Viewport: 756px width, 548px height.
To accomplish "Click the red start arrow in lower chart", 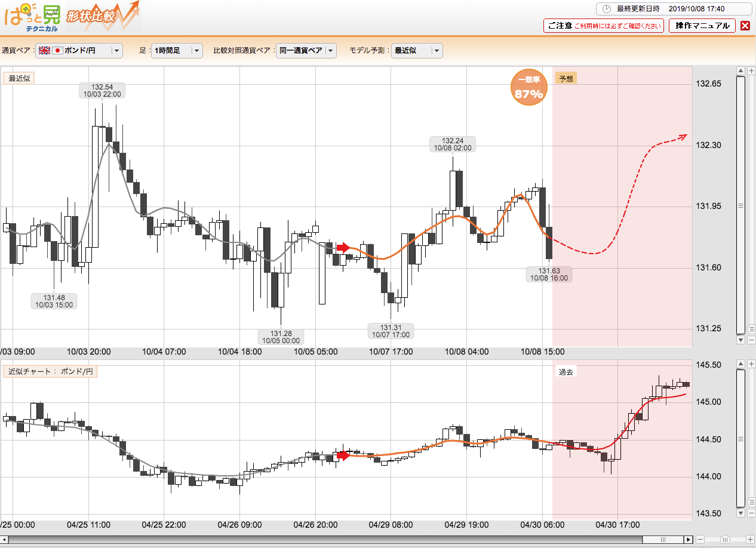I will (343, 455).
